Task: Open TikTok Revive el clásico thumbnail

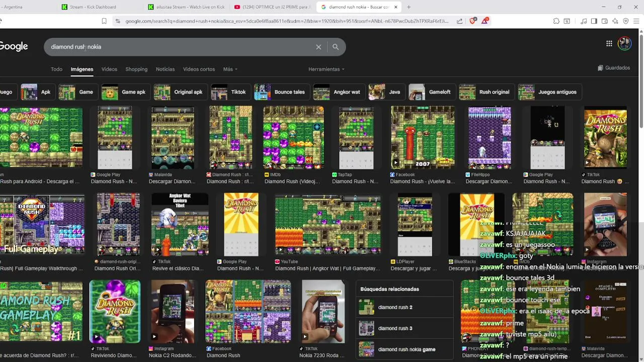Action: 180,224
